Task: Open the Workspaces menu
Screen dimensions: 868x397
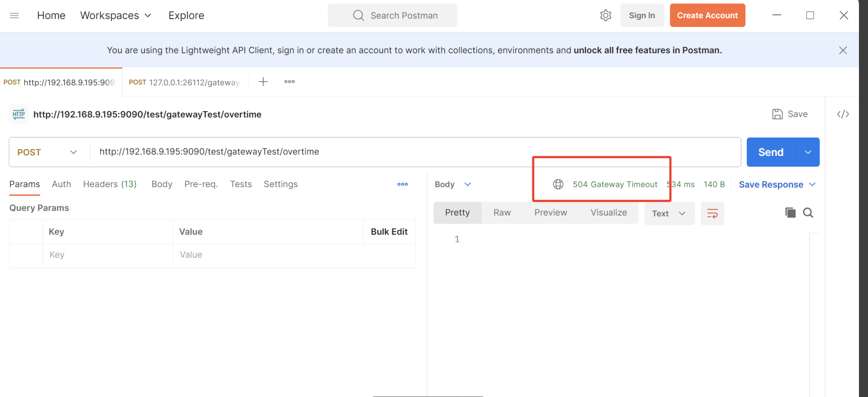Action: 116,16
